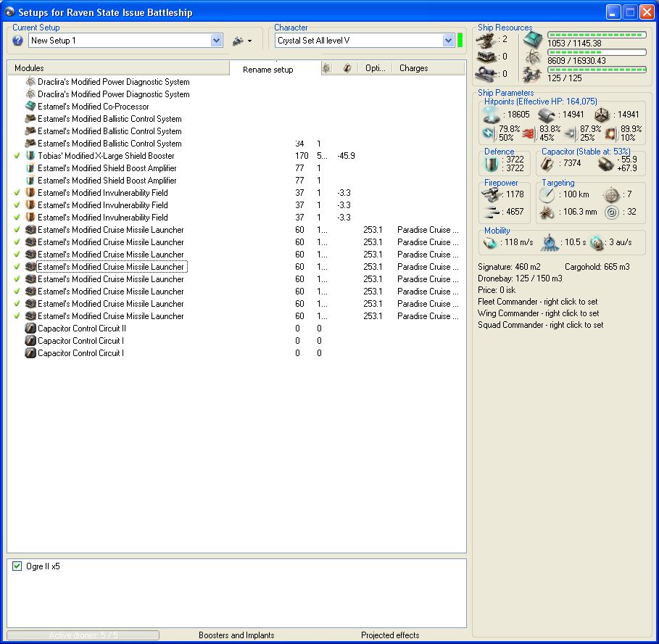Viewport: 659px width, 644px height.
Task: Click the CPU chip icon in Ship Resources
Action: tap(533, 40)
